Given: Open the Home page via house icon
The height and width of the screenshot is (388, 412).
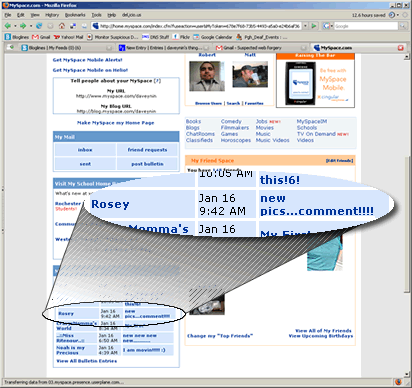Looking at the screenshot, I should 62,26.
